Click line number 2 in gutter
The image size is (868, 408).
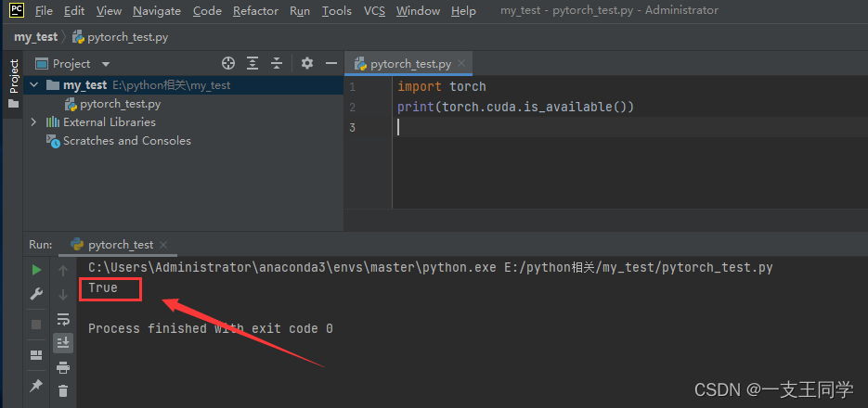point(353,108)
